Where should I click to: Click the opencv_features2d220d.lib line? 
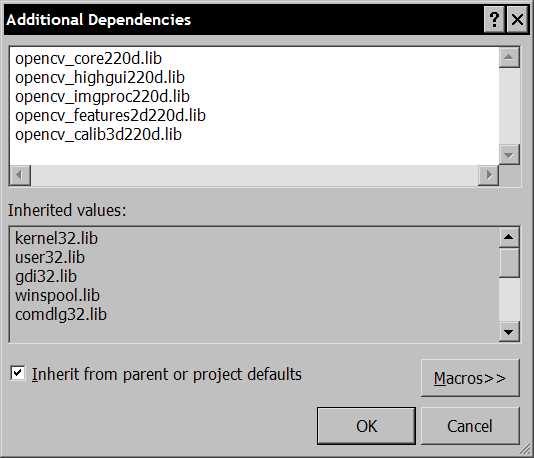tap(110, 116)
